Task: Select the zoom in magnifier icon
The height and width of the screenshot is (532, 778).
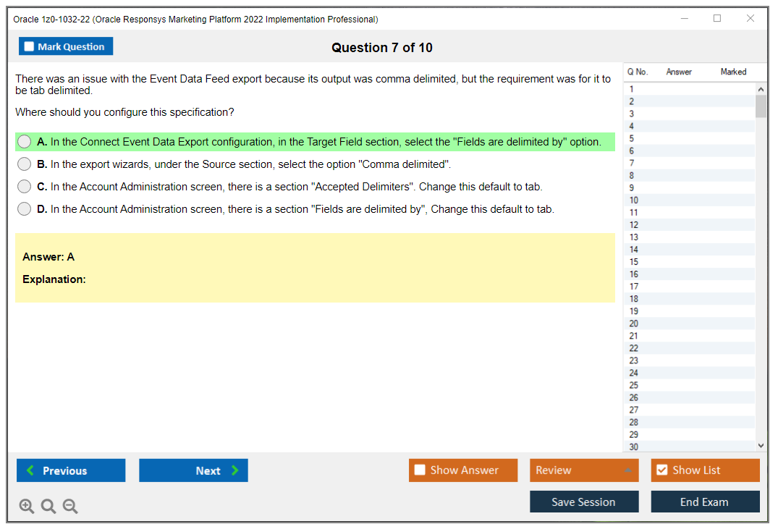Action: coord(26,506)
